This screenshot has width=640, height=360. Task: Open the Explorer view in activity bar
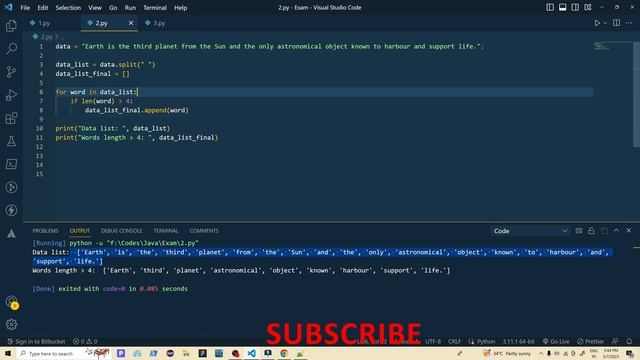[11, 26]
